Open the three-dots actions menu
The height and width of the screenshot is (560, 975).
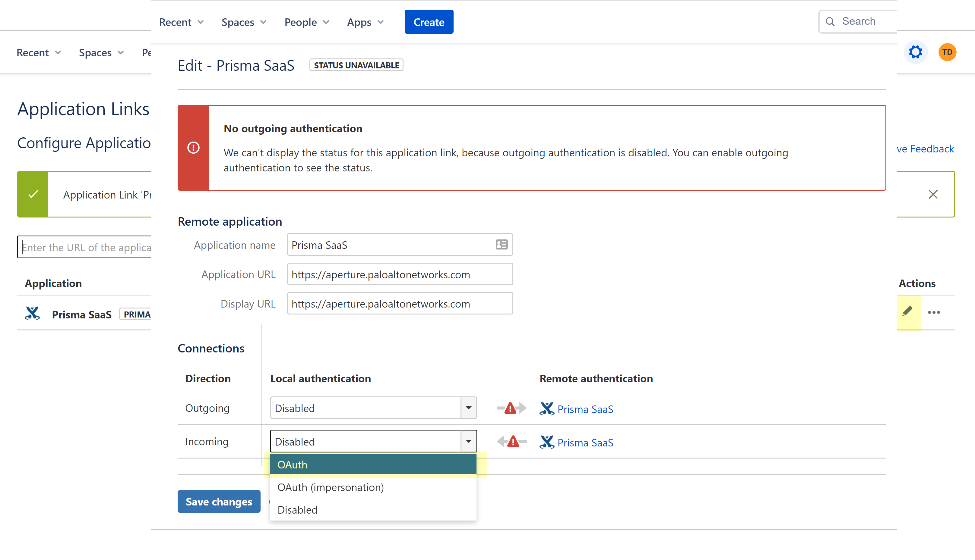click(934, 312)
